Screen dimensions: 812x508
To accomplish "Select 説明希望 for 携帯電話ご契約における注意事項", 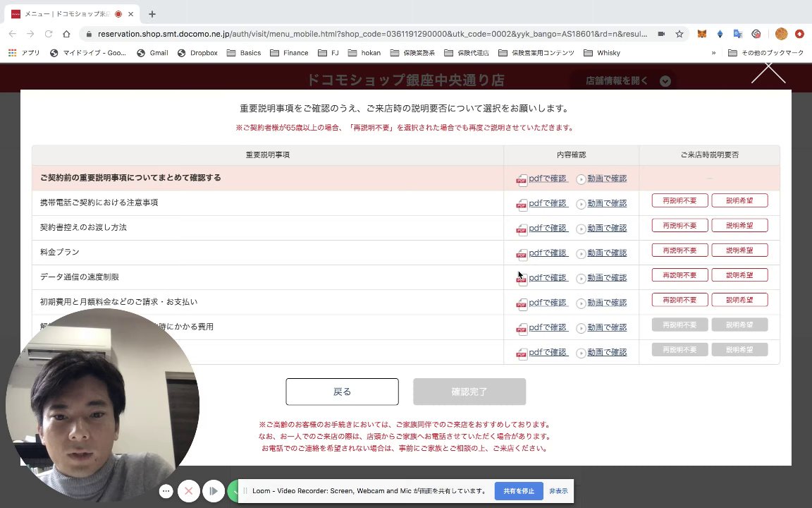I will coord(739,200).
